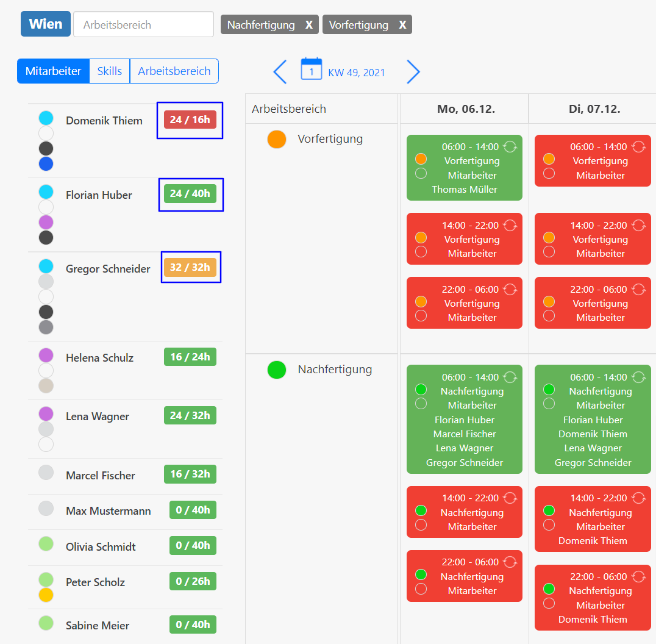Open the calendar date picker icon
The width and height of the screenshot is (656, 644).
tap(311, 70)
